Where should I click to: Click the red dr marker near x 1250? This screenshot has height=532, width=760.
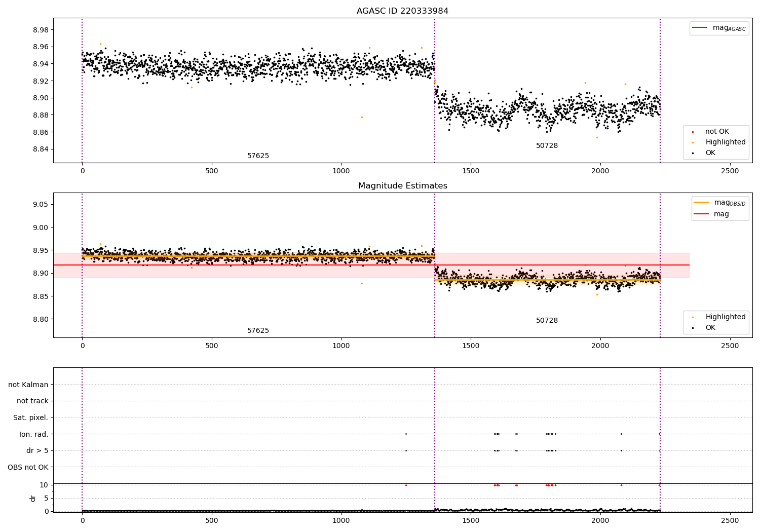coord(406,485)
